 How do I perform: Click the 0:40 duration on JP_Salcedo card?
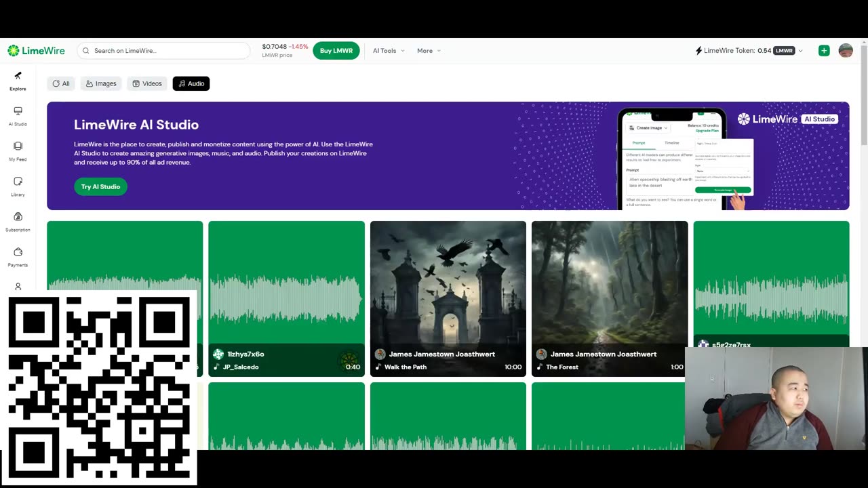tap(353, 367)
